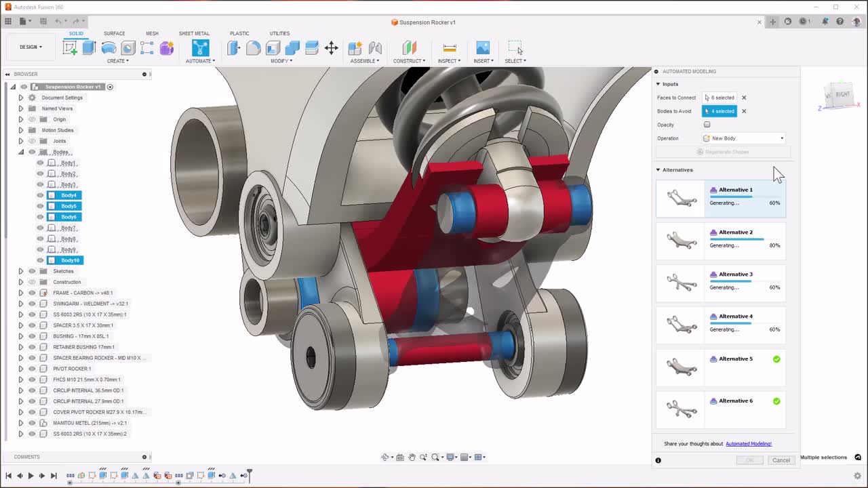Open the data panel grid icon
The height and width of the screenshot is (488, 868).
click(x=8, y=22)
